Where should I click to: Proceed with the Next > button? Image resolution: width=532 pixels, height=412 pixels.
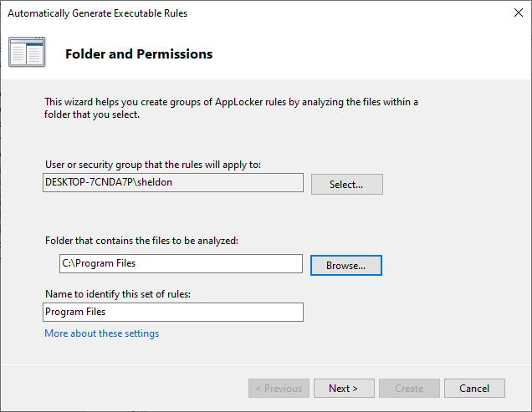tap(343, 388)
